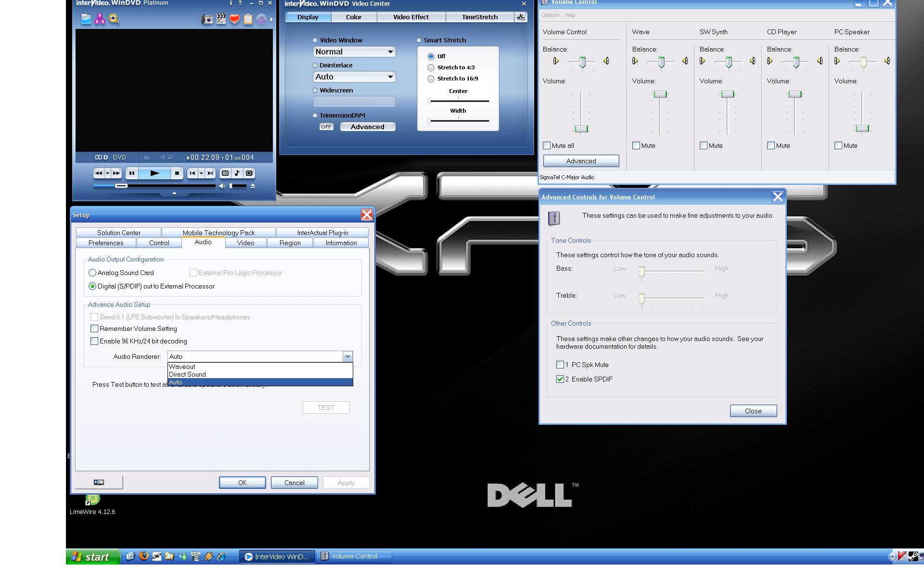Open the Deinterlace Auto dropdown
924x578 pixels.
point(354,77)
